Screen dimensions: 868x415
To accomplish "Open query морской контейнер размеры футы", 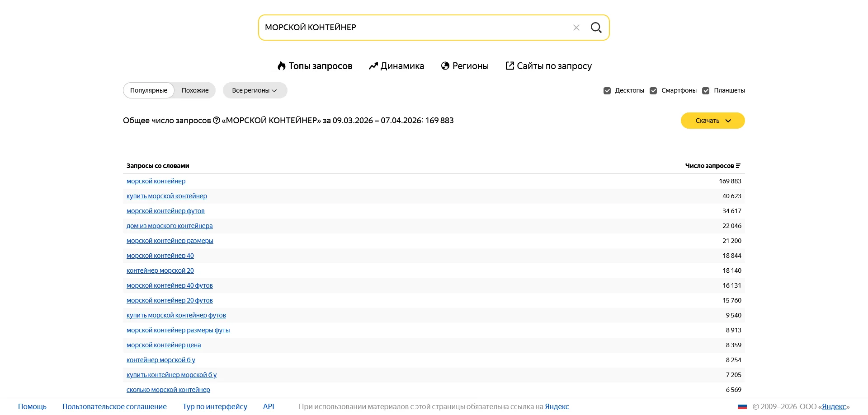I will point(178,330).
